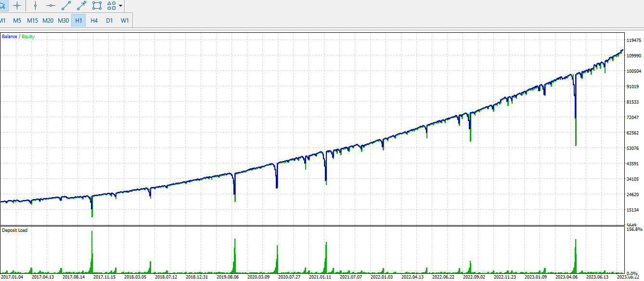Click the 2017.04.13 date label
Screen dimensions: 644x281
tap(43, 277)
